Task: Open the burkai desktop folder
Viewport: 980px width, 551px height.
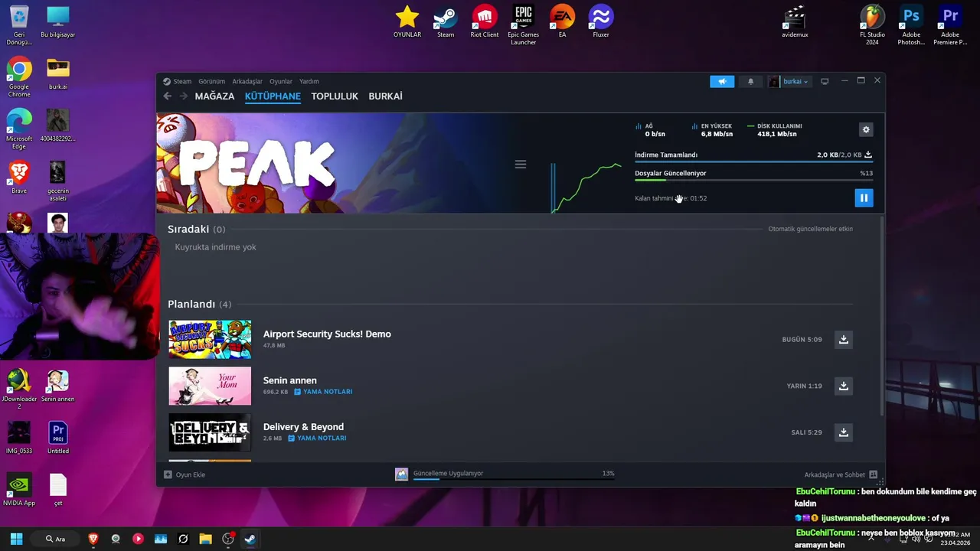Action: (x=58, y=73)
